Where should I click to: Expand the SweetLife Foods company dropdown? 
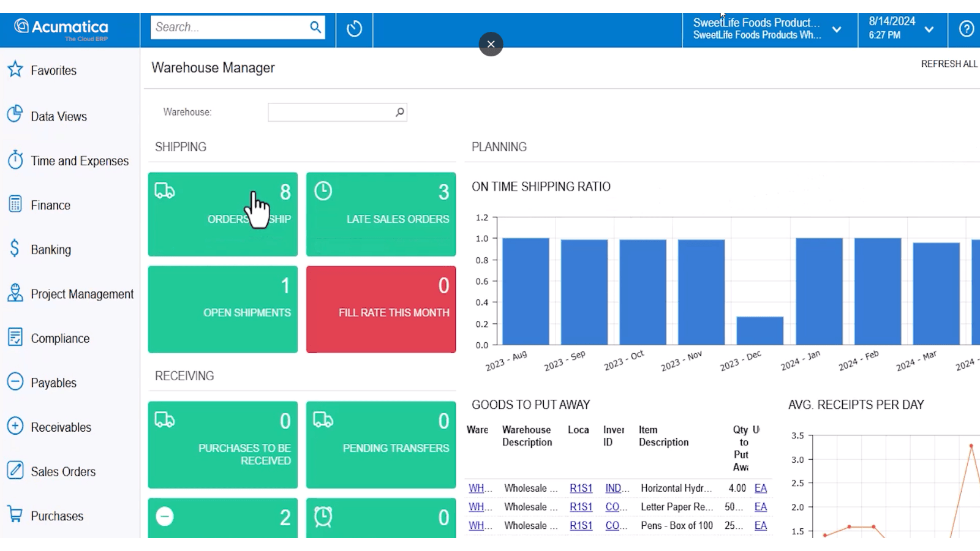click(x=837, y=29)
